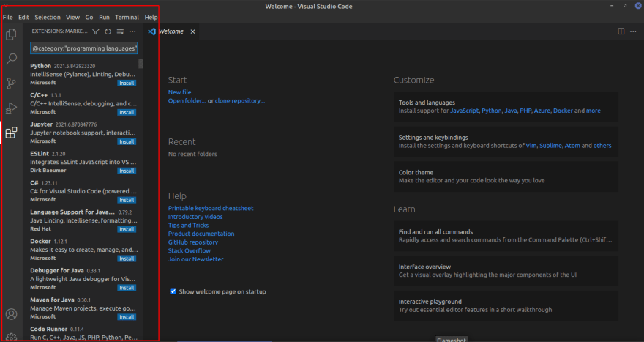Image resolution: width=644 pixels, height=342 pixels.
Task: Open Printable keyboard cheatsheet link
Action: click(211, 209)
